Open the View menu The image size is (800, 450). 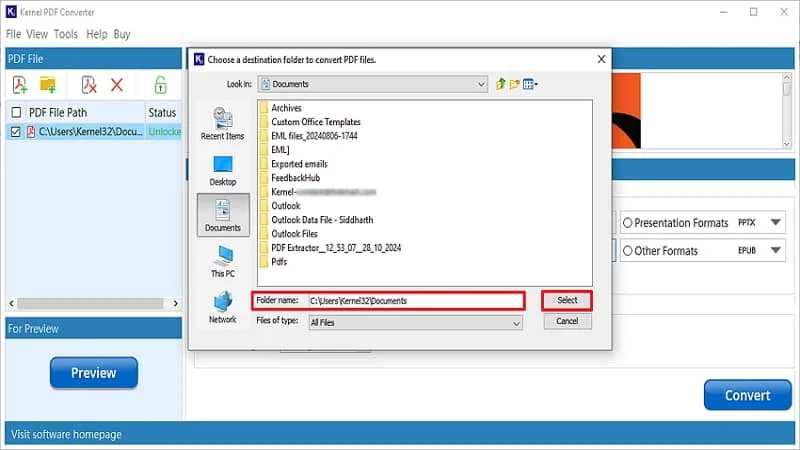37,34
